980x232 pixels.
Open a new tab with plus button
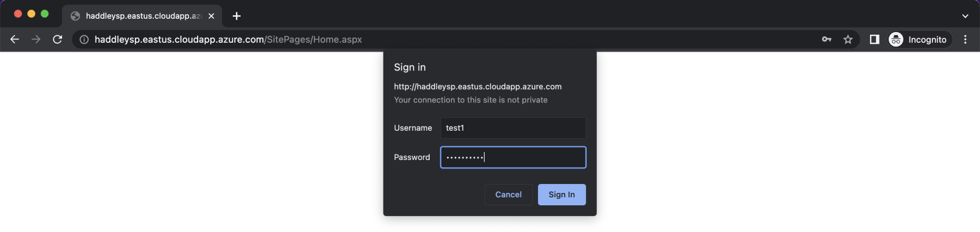[x=236, y=16]
